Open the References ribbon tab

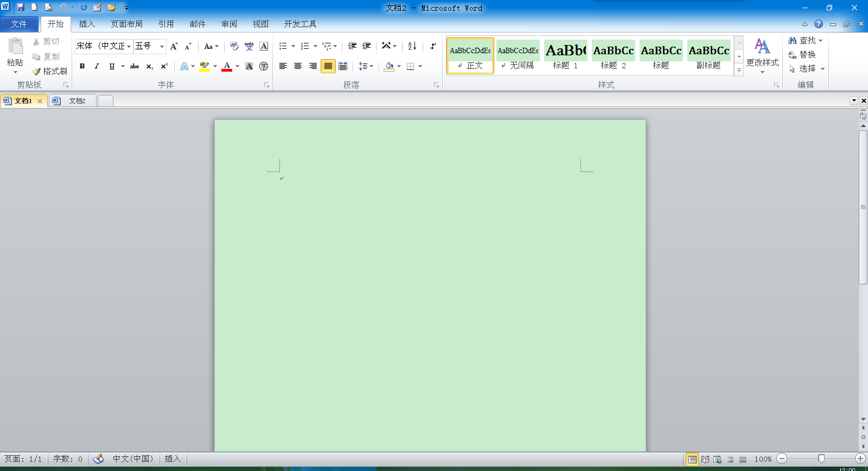(x=166, y=24)
